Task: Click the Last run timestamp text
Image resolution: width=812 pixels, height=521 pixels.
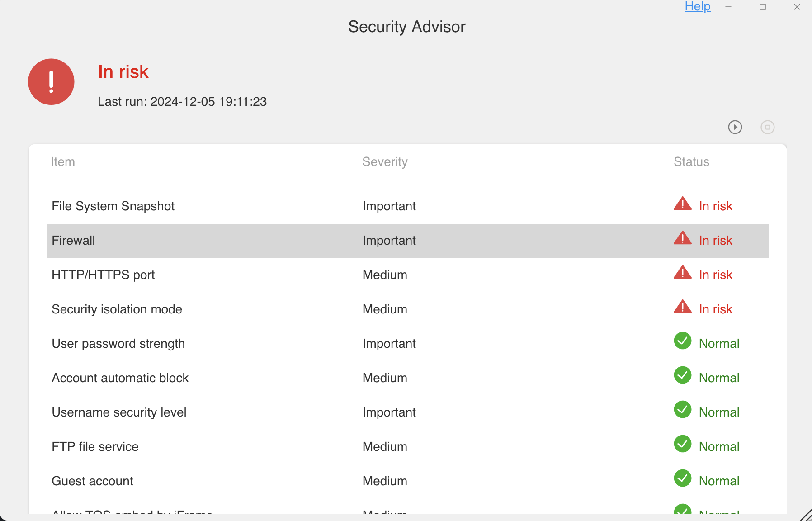Action: [182, 102]
